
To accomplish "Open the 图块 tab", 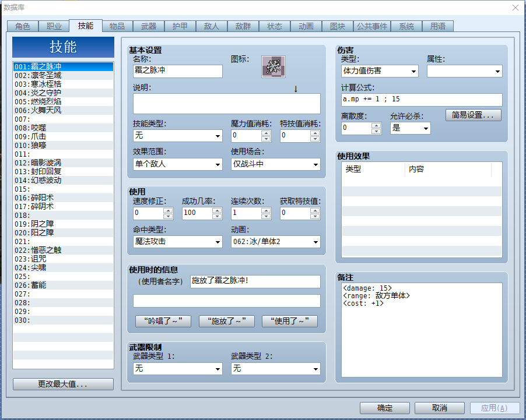I will (x=338, y=26).
